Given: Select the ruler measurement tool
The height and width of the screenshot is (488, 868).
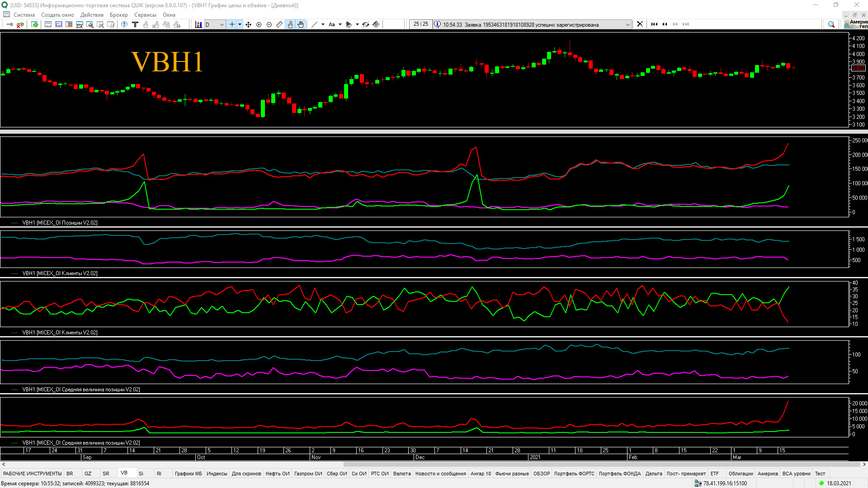Looking at the screenshot, I should coord(279,24).
